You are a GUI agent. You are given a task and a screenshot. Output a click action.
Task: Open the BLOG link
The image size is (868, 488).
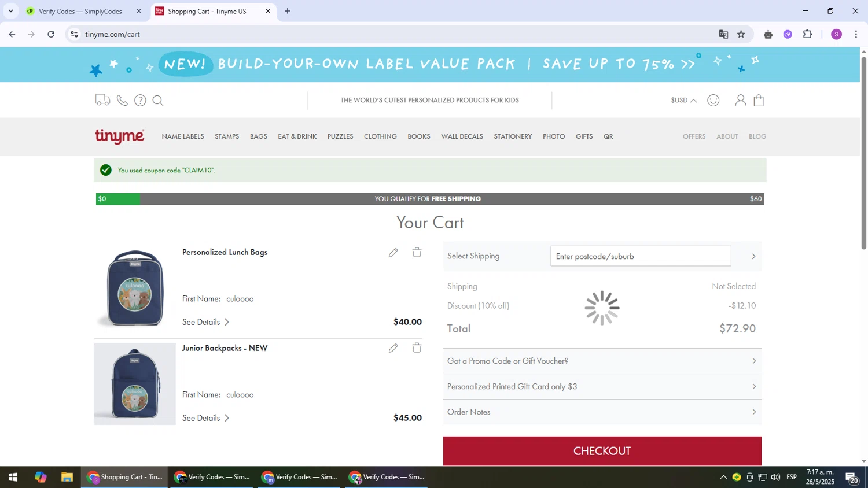point(757,136)
